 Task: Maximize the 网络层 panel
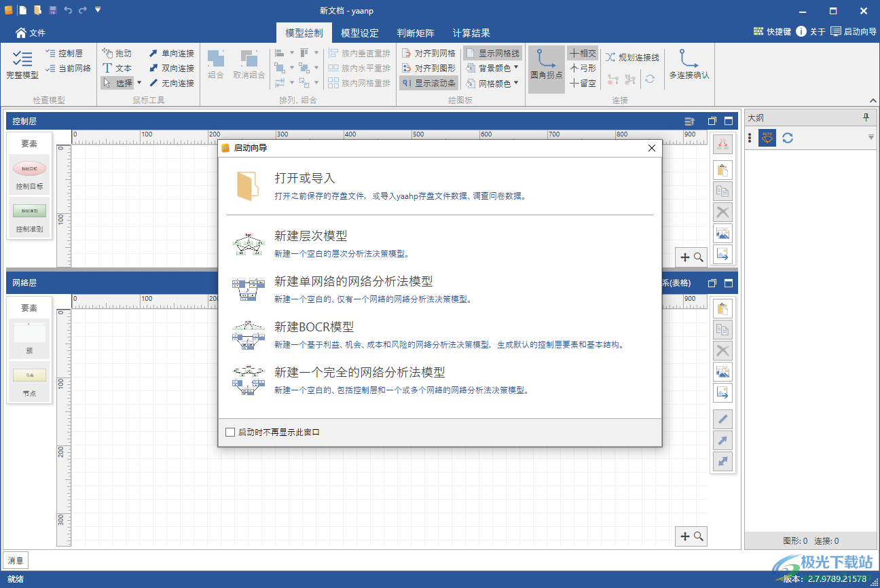click(x=729, y=282)
